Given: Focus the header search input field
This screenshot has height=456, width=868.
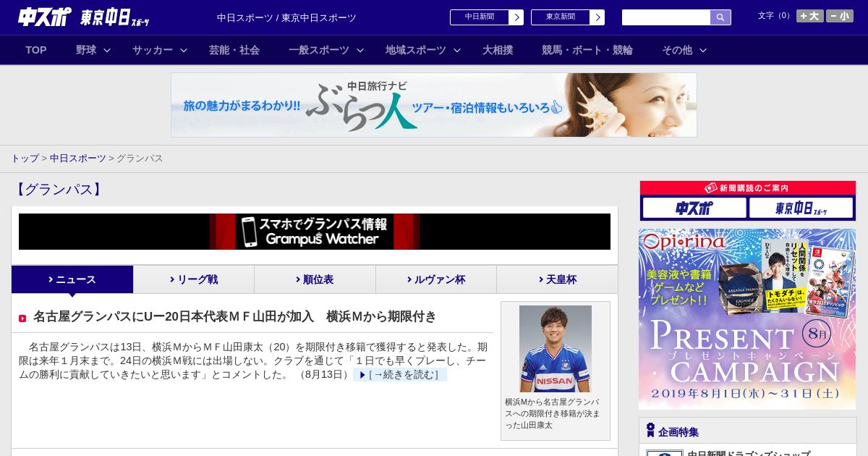Looking at the screenshot, I should tap(666, 17).
